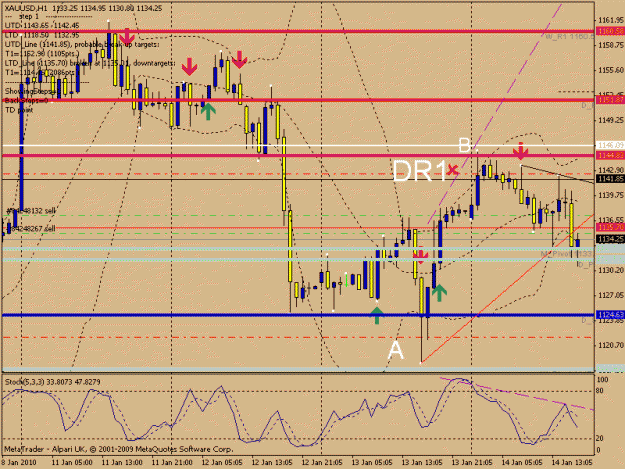Click the 'UTD 1143.65 1142.45' info line
625x469 pixels.
(x=42, y=26)
